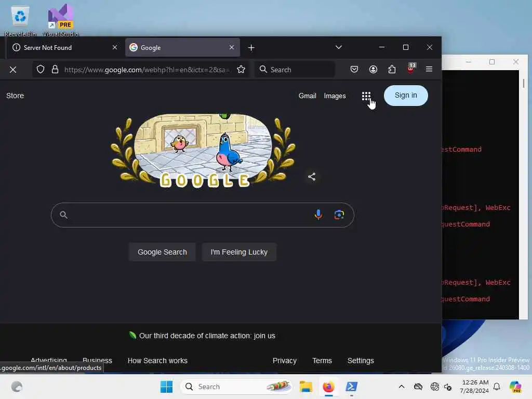Close the Server Not Found tab
Image resolution: width=532 pixels, height=399 pixels.
click(x=115, y=47)
